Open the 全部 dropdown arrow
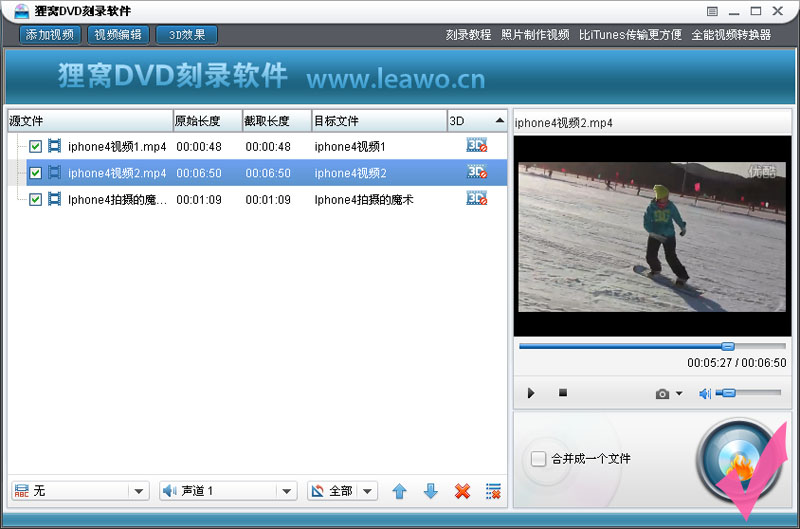 [367, 492]
